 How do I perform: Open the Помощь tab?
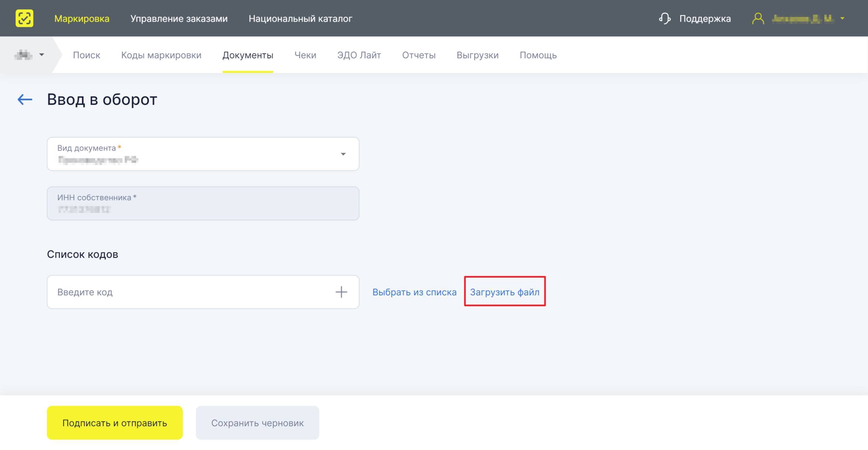point(538,55)
